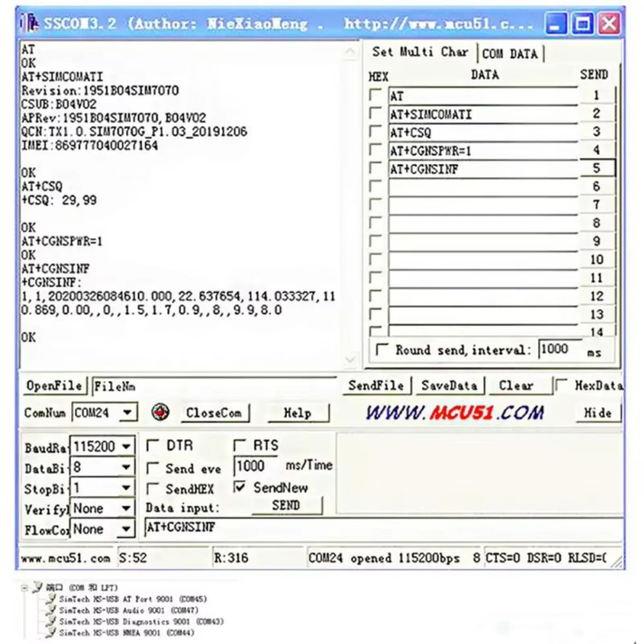Click the 1000 ms/Time interval field
Viewport: 644px width, 644px height.
(x=255, y=466)
